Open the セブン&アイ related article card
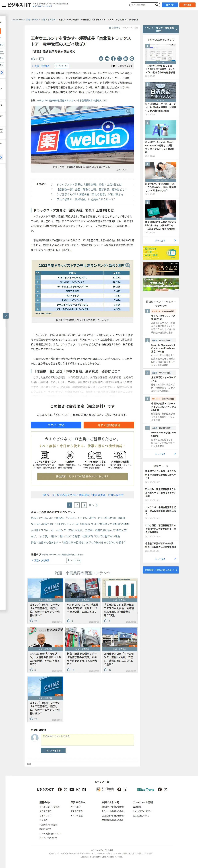 [x=45, y=650]
